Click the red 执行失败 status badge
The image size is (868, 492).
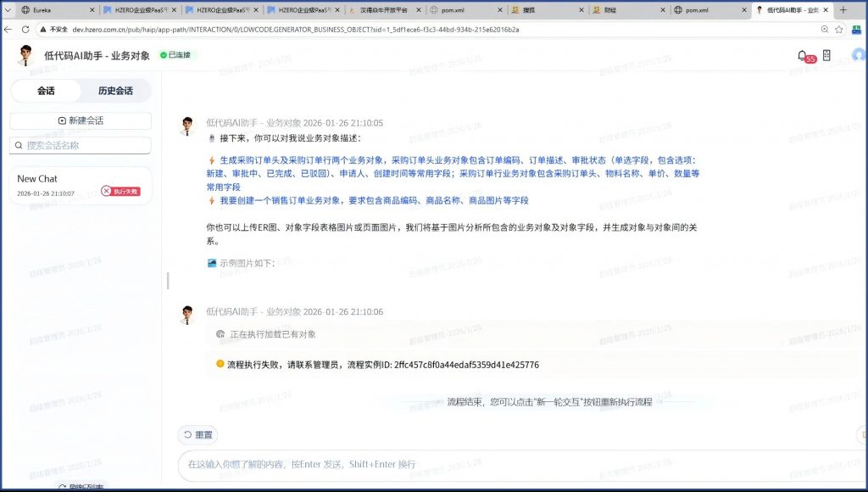pyautogui.click(x=120, y=191)
